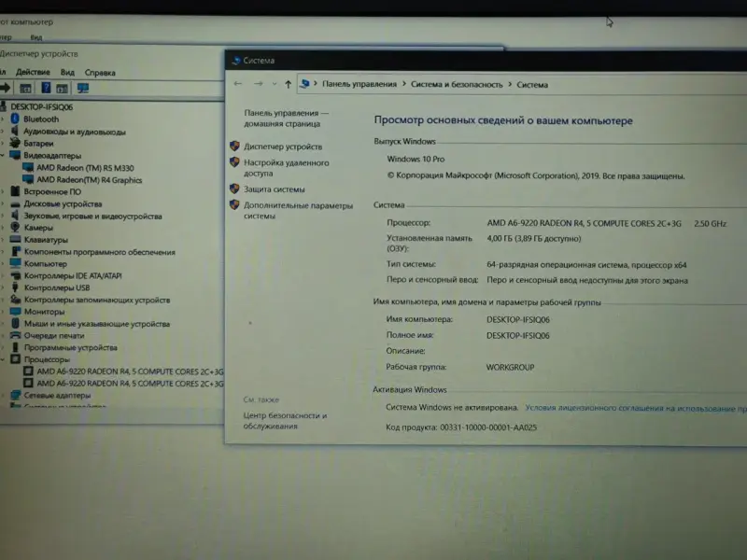
Task: Click the Очереди печати printer icon
Action: [x=14, y=336]
